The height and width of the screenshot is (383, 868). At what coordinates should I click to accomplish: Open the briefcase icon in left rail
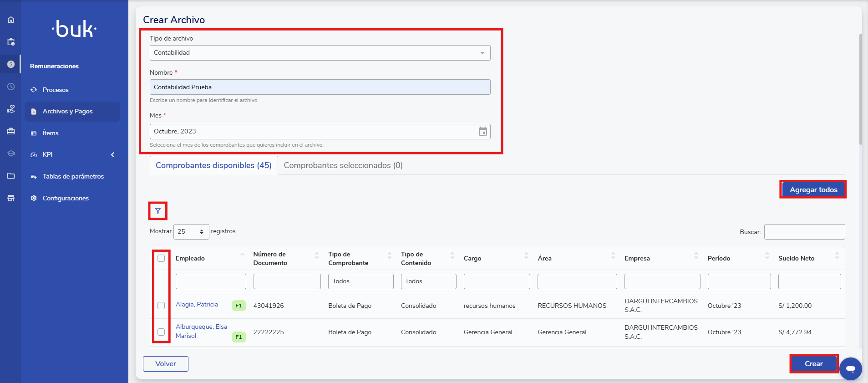pos(11,131)
